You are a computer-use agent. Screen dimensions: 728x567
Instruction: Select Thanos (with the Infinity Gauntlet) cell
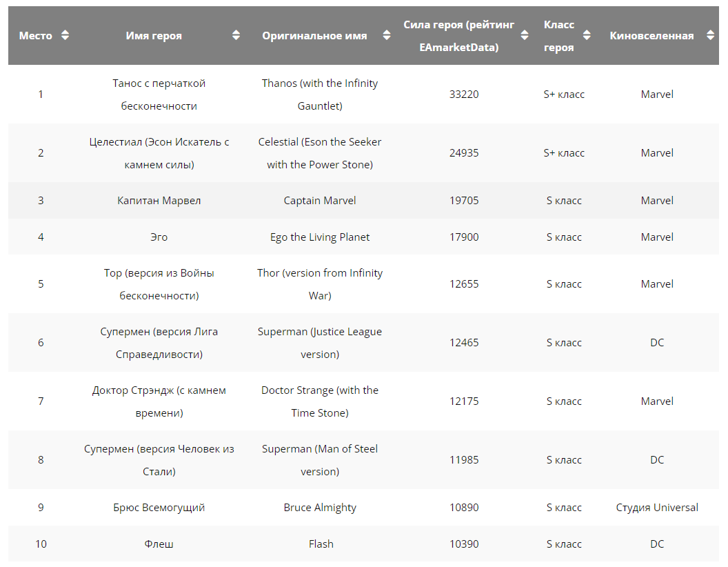click(x=320, y=94)
